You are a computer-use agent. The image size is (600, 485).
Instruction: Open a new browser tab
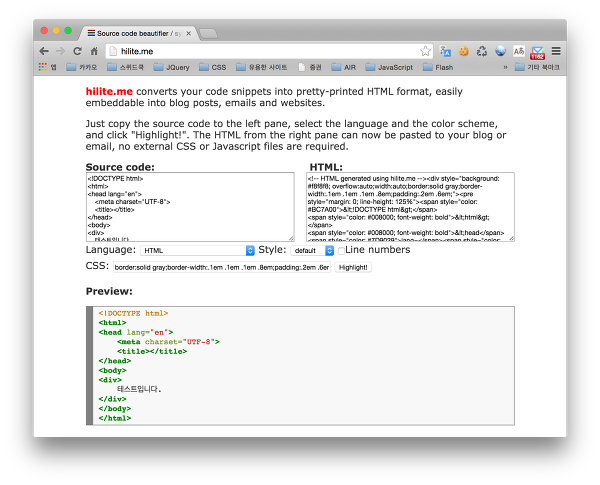pos(209,34)
